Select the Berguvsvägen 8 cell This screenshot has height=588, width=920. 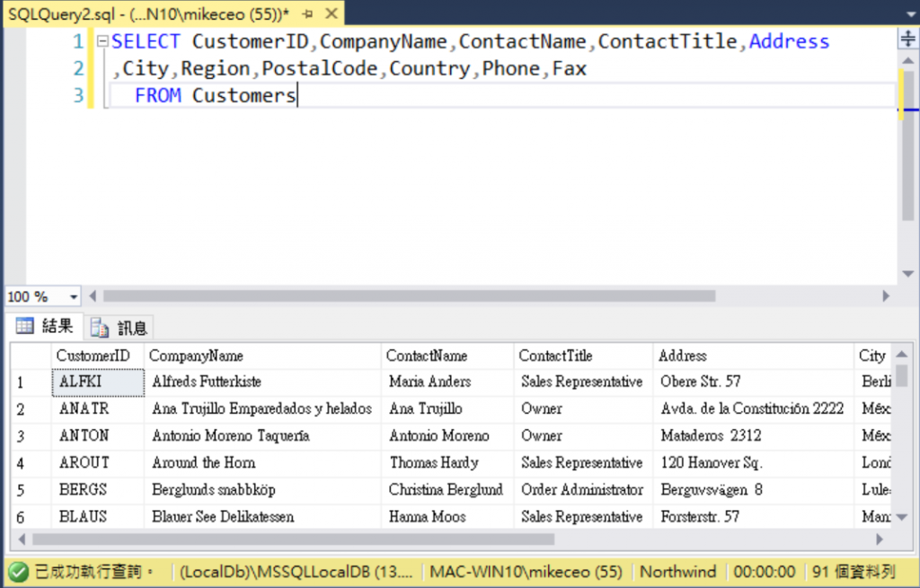[x=754, y=490]
